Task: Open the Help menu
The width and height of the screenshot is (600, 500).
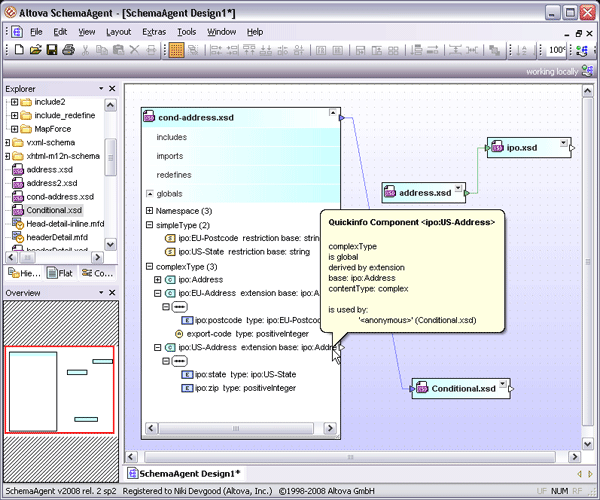Action: click(x=255, y=32)
